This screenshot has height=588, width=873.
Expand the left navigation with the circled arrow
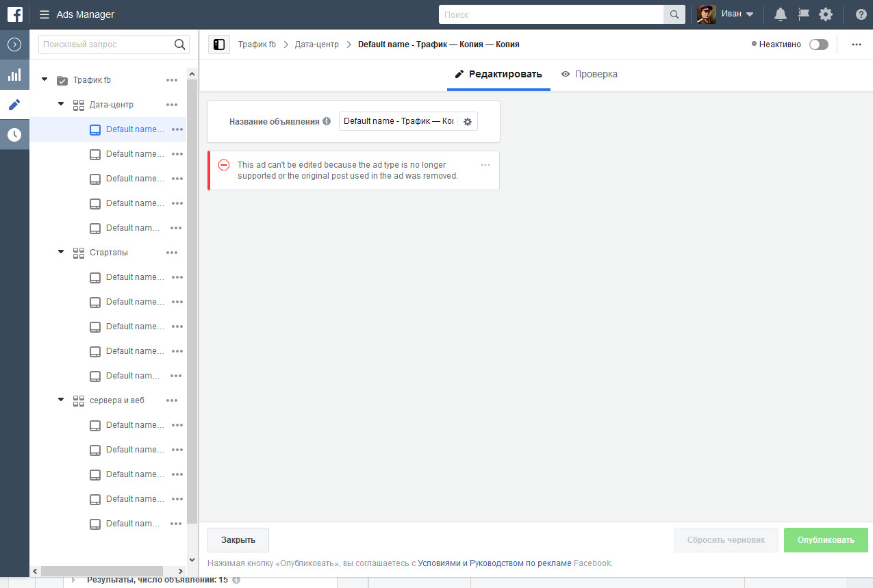[x=14, y=44]
